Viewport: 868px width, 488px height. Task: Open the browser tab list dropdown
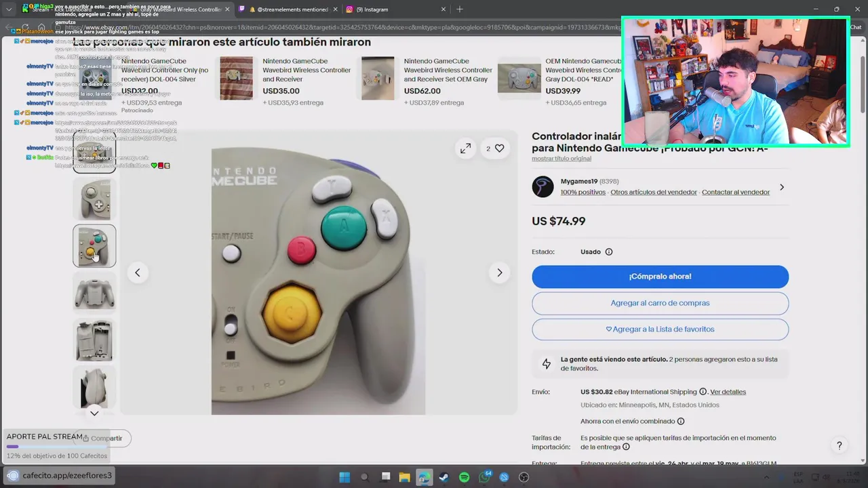click(x=9, y=9)
